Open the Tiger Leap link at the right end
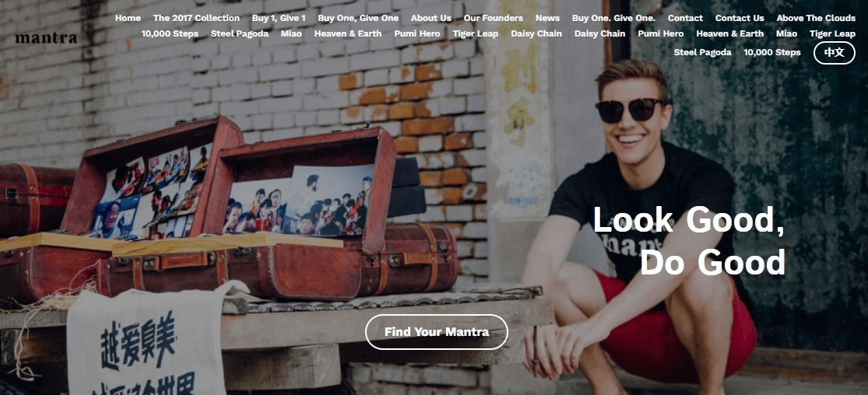 (832, 33)
